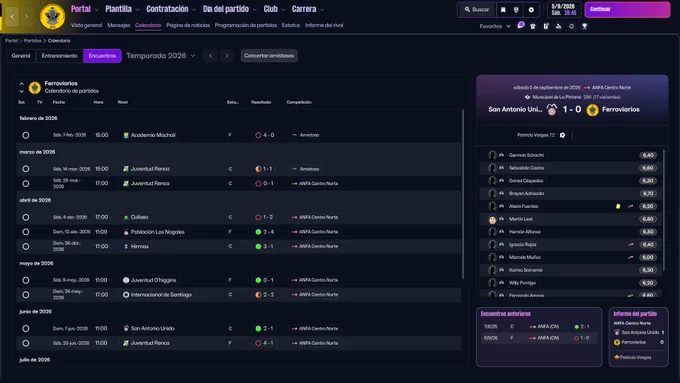This screenshot has width=680, height=383.
Task: Open the circle favorite shortcut icon
Action: [572, 26]
